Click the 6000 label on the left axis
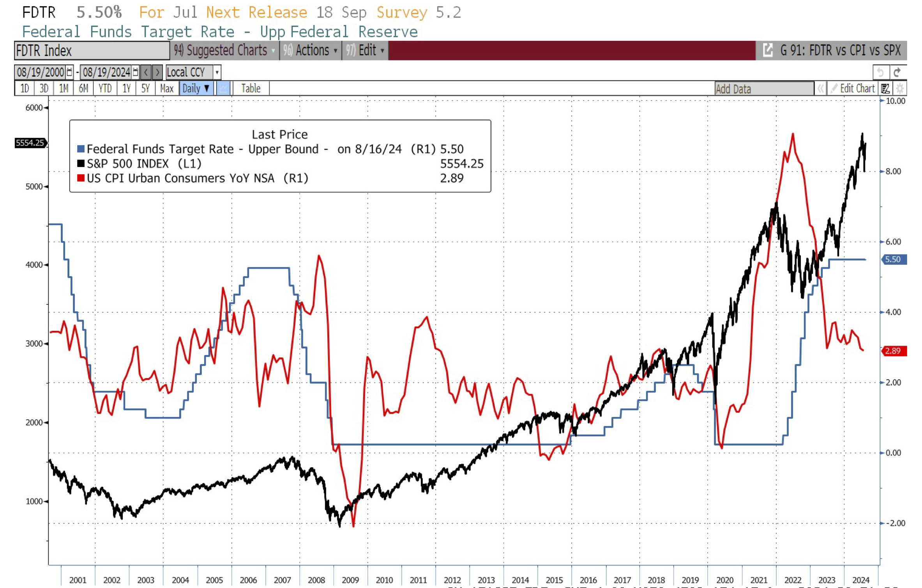This screenshot has height=588, width=922. [34, 108]
